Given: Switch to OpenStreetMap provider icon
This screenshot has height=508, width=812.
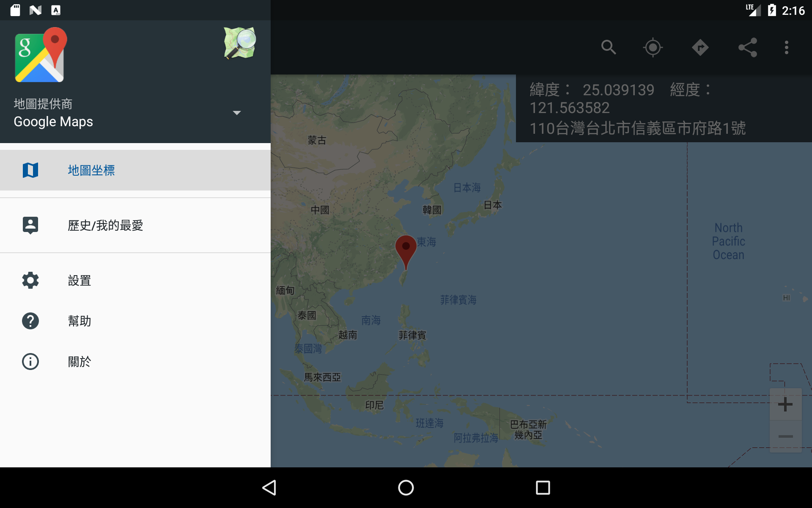Looking at the screenshot, I should (240, 43).
